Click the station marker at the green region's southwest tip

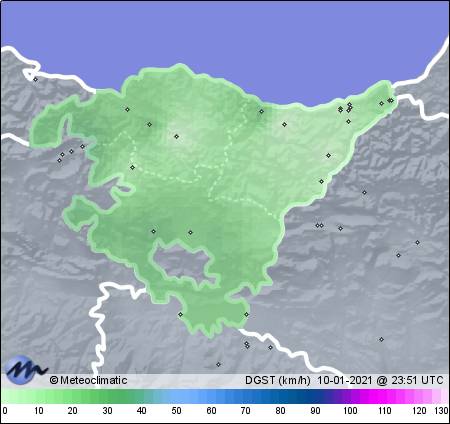coord(180,314)
